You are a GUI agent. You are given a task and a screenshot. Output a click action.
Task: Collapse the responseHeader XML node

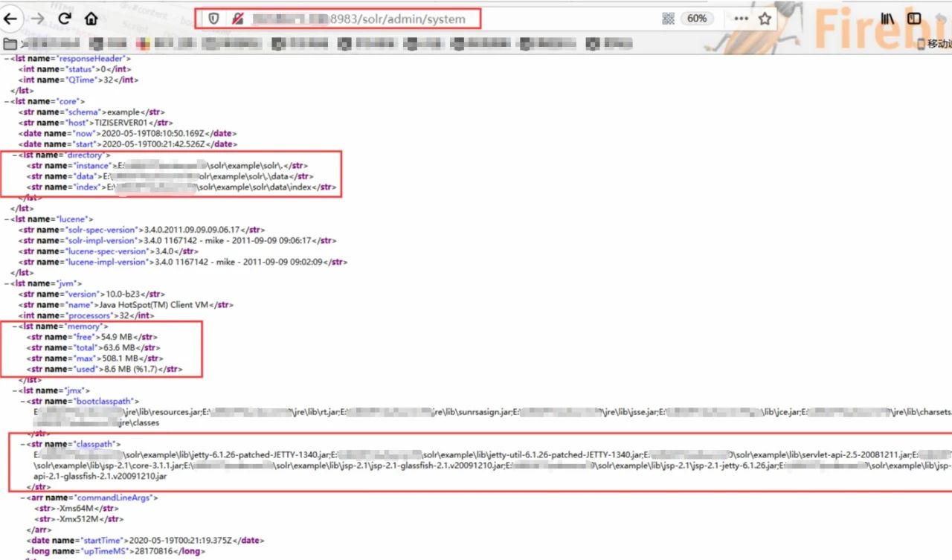(x=7, y=58)
